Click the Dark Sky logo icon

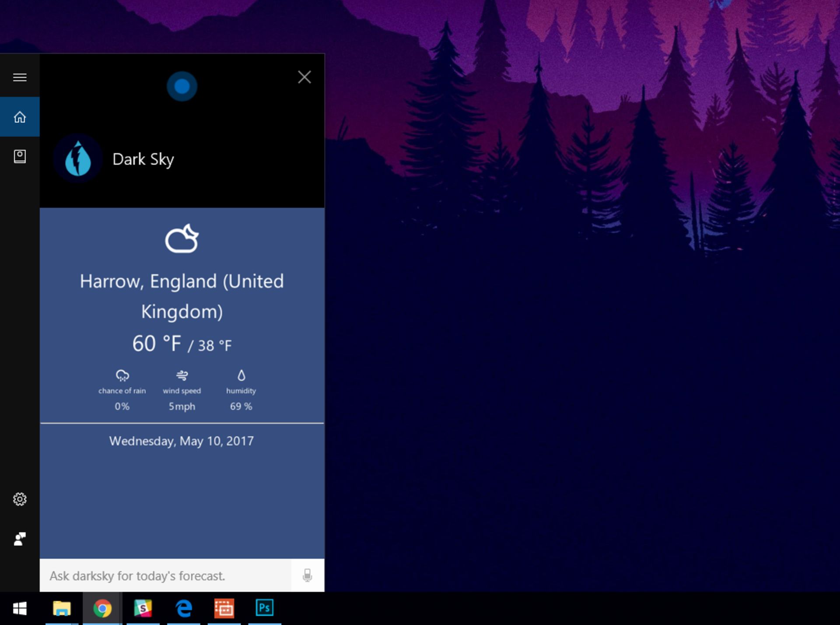click(x=78, y=159)
